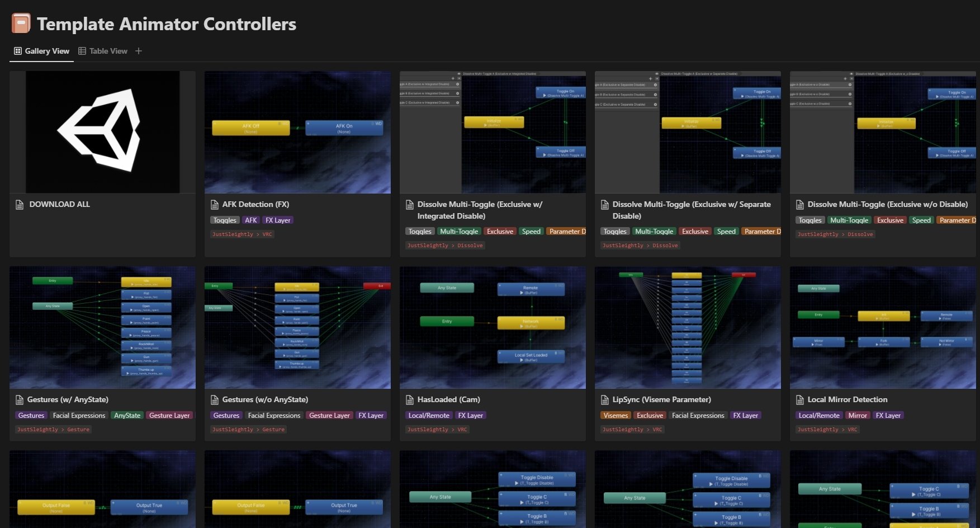Click page icon beside Exclusive w/o Disable title
Viewport: 980px width, 528px height.
click(800, 204)
